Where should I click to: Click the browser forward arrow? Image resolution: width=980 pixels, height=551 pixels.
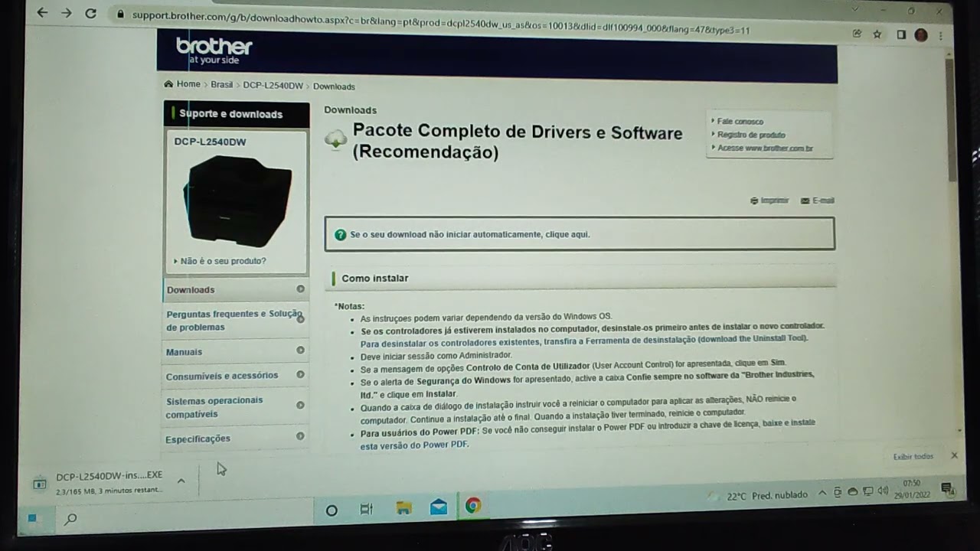click(x=67, y=12)
